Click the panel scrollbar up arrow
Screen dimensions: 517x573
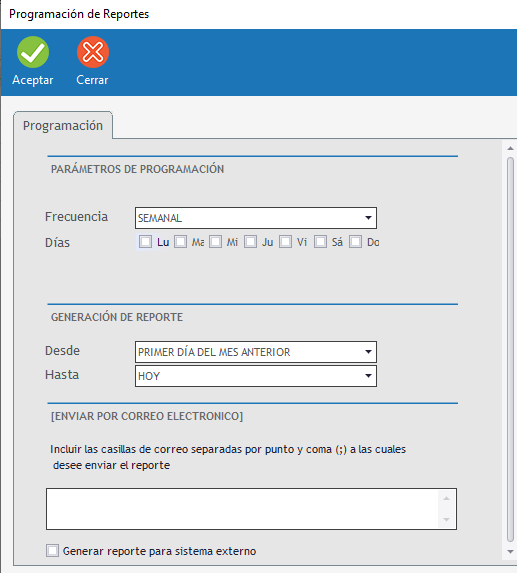click(x=510, y=148)
